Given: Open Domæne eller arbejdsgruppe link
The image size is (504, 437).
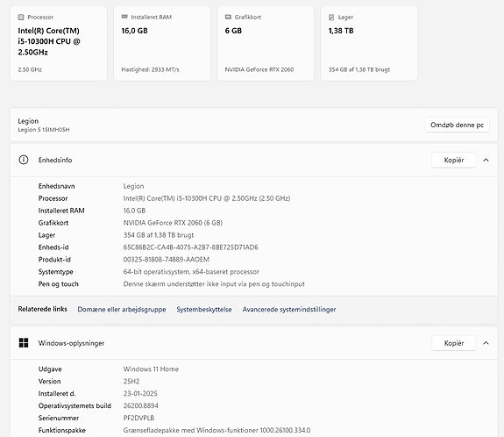Looking at the screenshot, I should (122, 309).
